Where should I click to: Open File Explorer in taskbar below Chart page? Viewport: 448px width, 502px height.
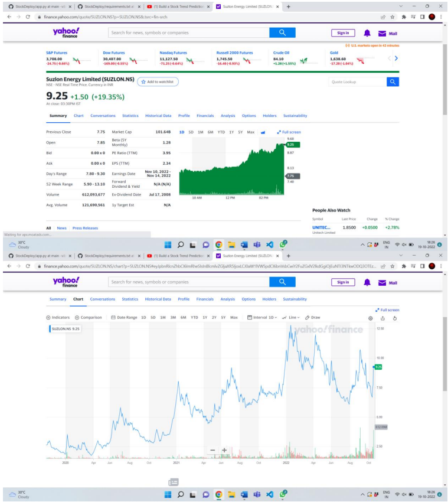point(231,494)
